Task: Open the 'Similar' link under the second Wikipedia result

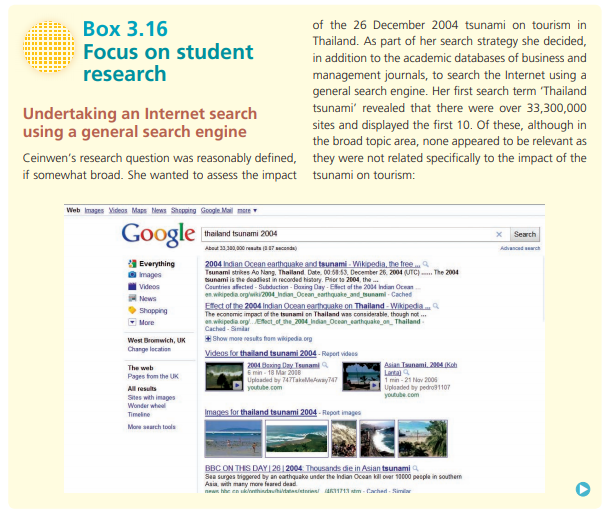Action: point(240,329)
